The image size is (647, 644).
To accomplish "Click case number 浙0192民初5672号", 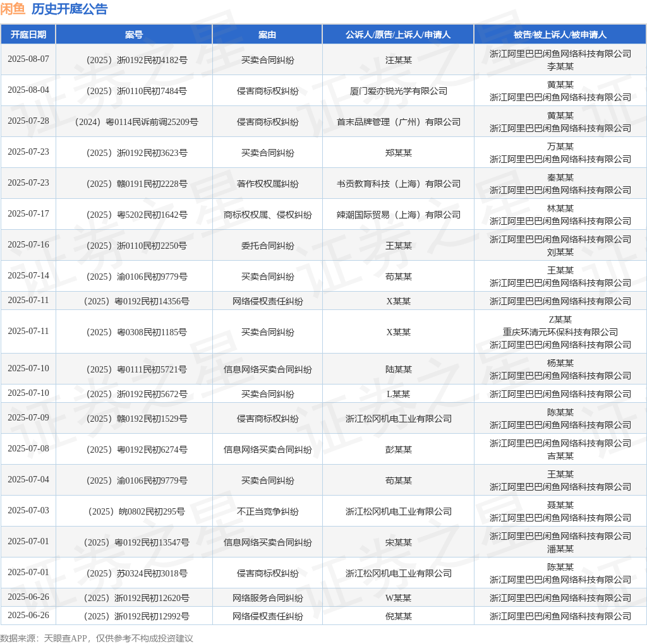I will point(136,394).
